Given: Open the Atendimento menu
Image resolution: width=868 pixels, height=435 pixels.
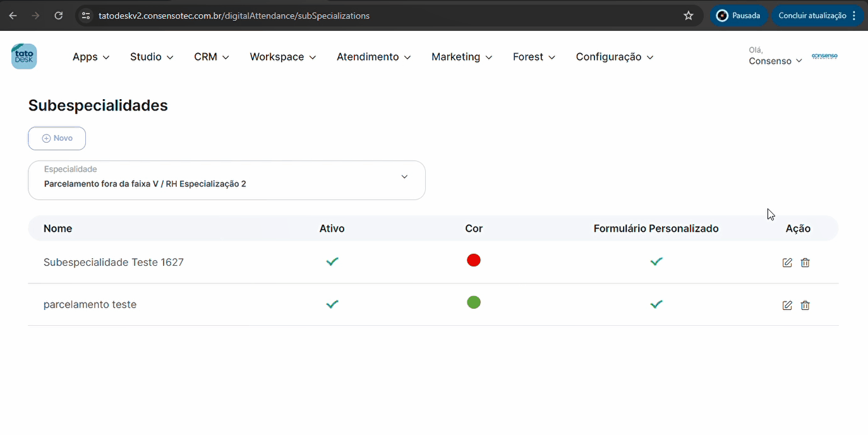Looking at the screenshot, I should (x=373, y=57).
